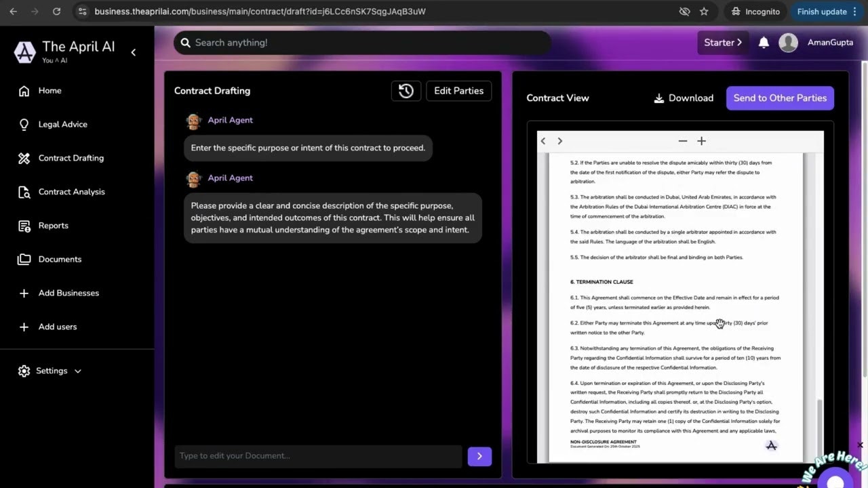Go to previous page in contract viewer
The width and height of the screenshot is (868, 488).
543,141
